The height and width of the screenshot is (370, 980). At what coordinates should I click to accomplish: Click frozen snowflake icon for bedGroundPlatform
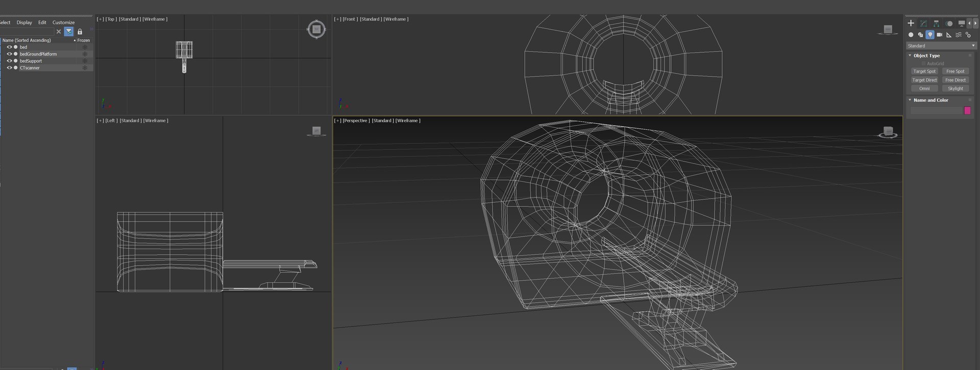tap(85, 54)
